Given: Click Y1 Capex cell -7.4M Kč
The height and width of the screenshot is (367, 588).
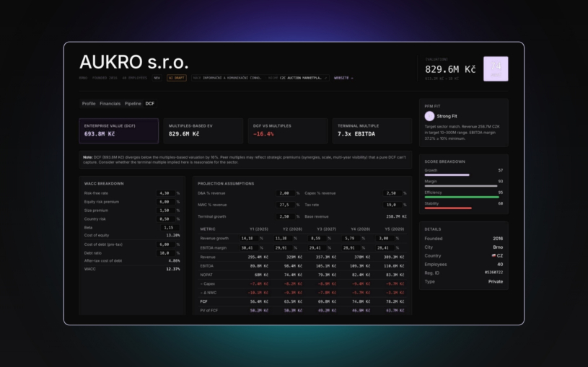Looking at the screenshot, I should [259, 284].
